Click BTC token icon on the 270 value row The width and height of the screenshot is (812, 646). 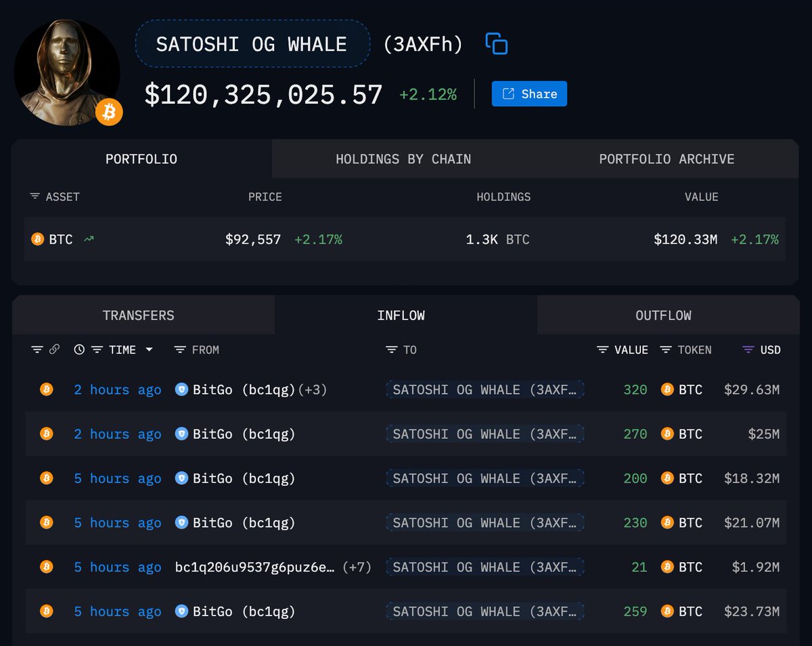pyautogui.click(x=667, y=434)
